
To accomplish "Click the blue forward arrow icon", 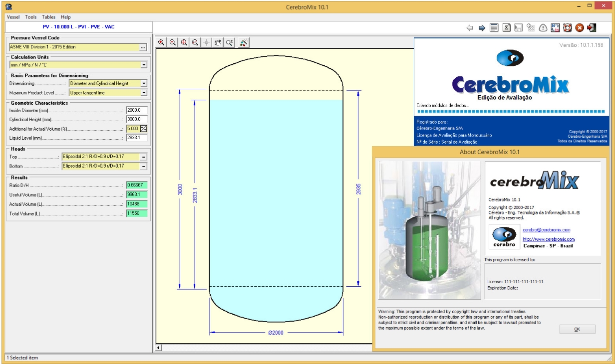I will click(482, 28).
